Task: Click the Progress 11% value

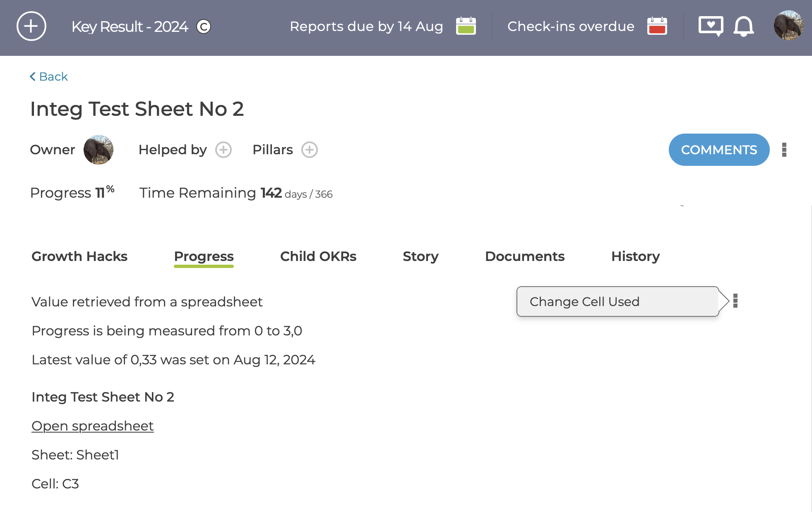Action: (x=72, y=193)
